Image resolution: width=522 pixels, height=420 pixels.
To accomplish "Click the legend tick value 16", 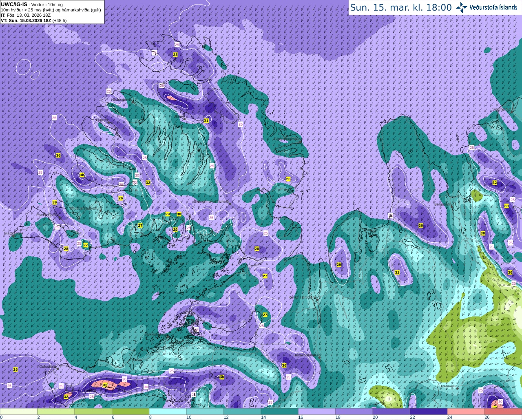I will (x=300, y=417).
